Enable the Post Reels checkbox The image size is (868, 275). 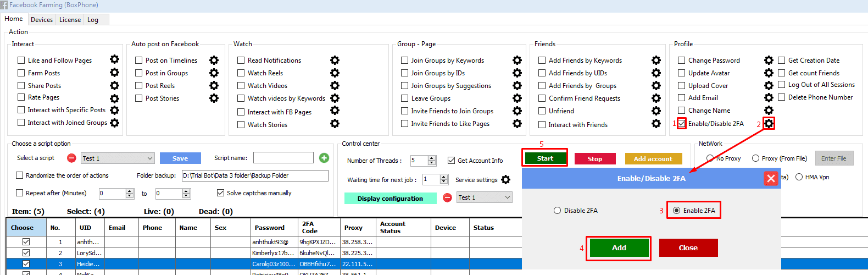[138, 86]
